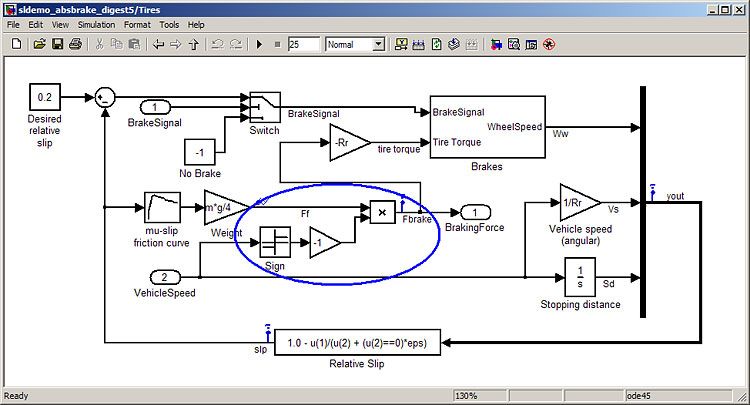Go up to the parent system arrow

pyautogui.click(x=193, y=45)
